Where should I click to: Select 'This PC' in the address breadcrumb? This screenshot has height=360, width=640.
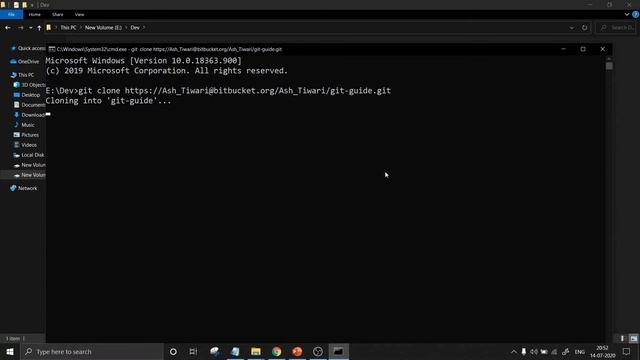click(x=68, y=28)
